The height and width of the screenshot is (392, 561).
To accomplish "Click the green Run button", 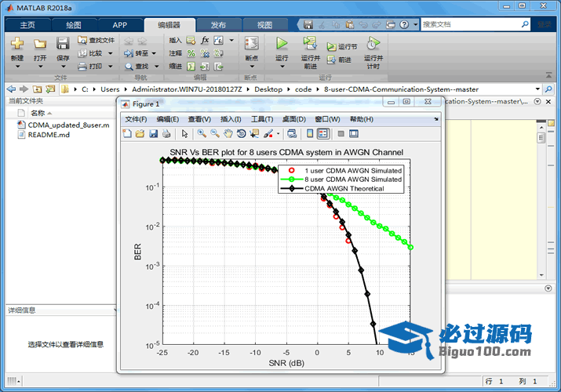I will click(x=282, y=43).
